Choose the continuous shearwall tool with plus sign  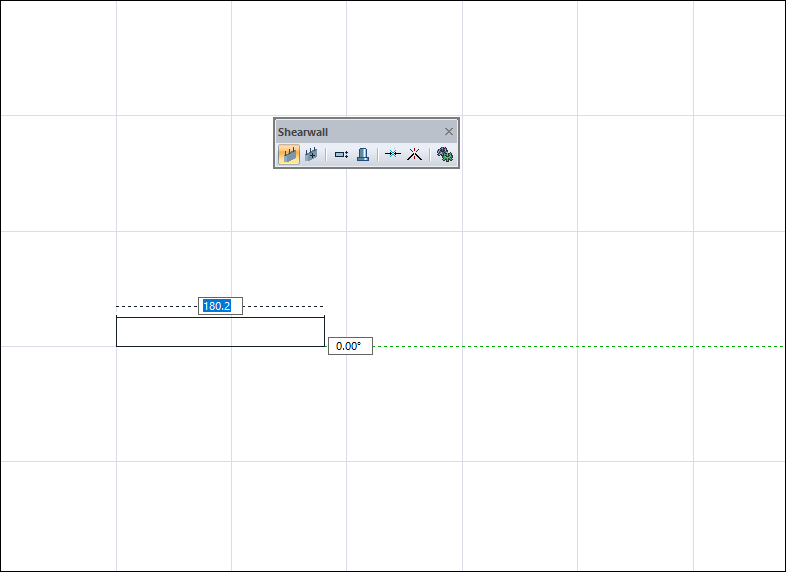pos(311,154)
